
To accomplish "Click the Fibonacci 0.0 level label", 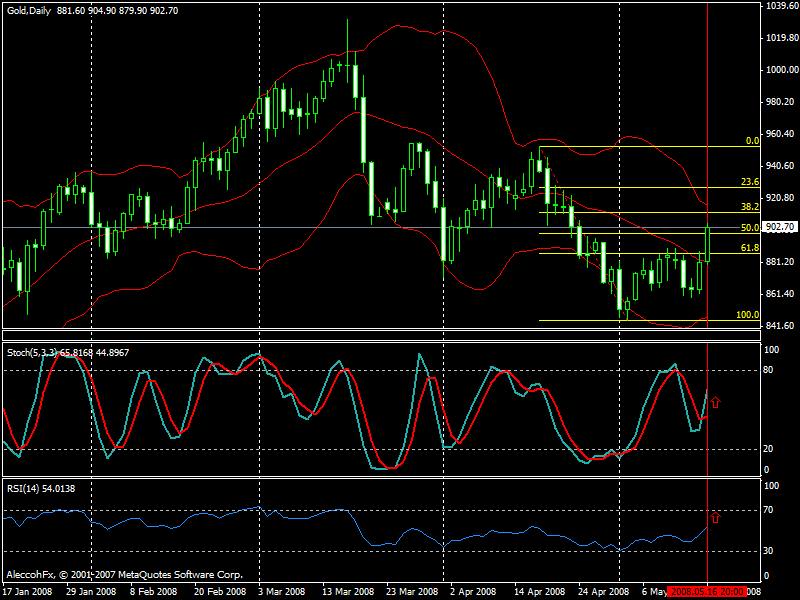I will point(753,142).
